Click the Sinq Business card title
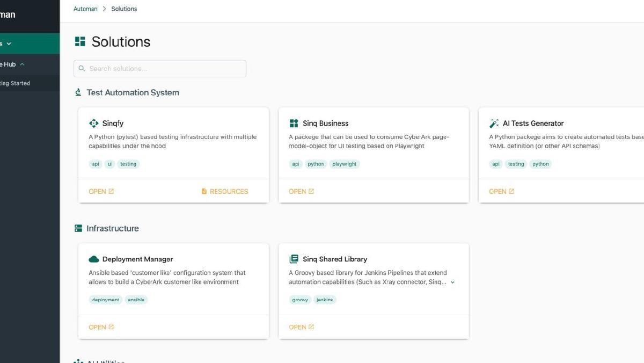This screenshot has width=644, height=363. pos(326,123)
